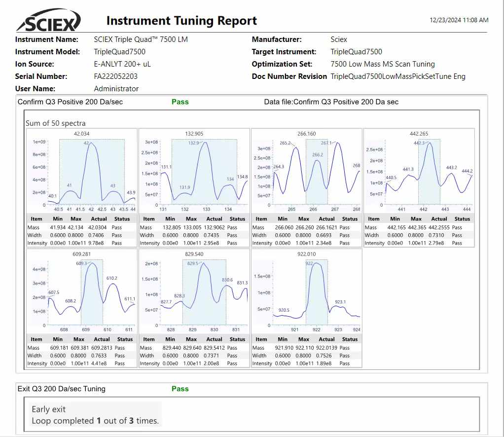Click the 'Early exit' message text
The width and height of the screenshot is (504, 437).
pos(49,409)
